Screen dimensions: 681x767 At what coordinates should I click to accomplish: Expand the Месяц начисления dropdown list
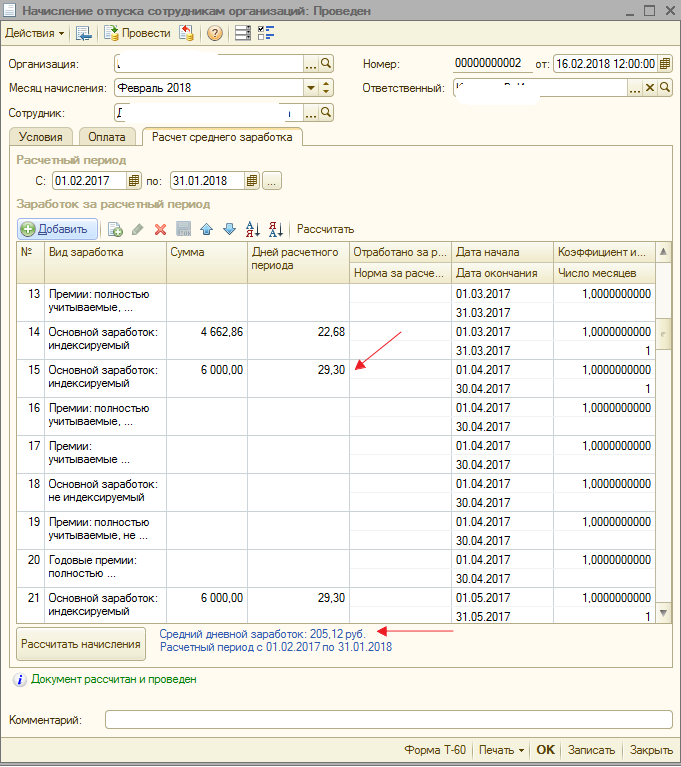coord(311,88)
